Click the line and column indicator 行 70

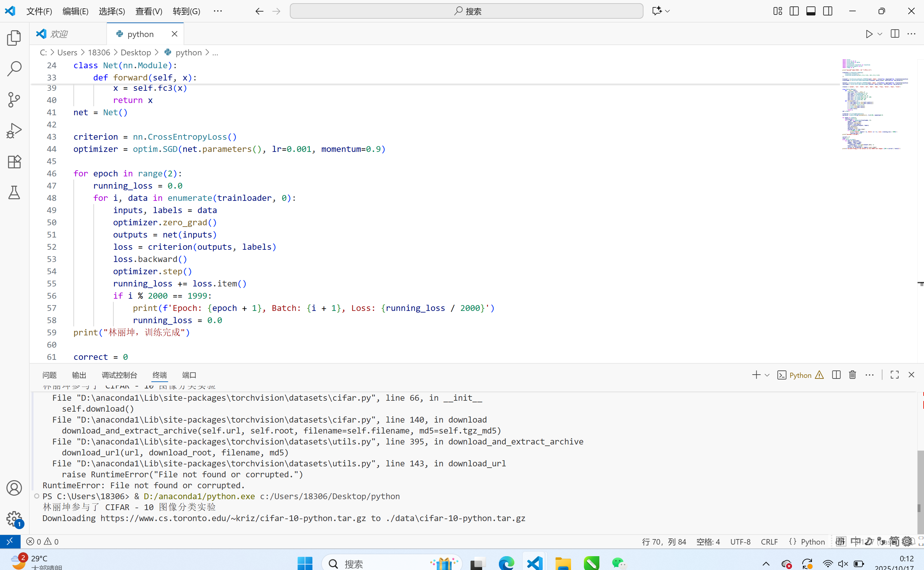(664, 542)
